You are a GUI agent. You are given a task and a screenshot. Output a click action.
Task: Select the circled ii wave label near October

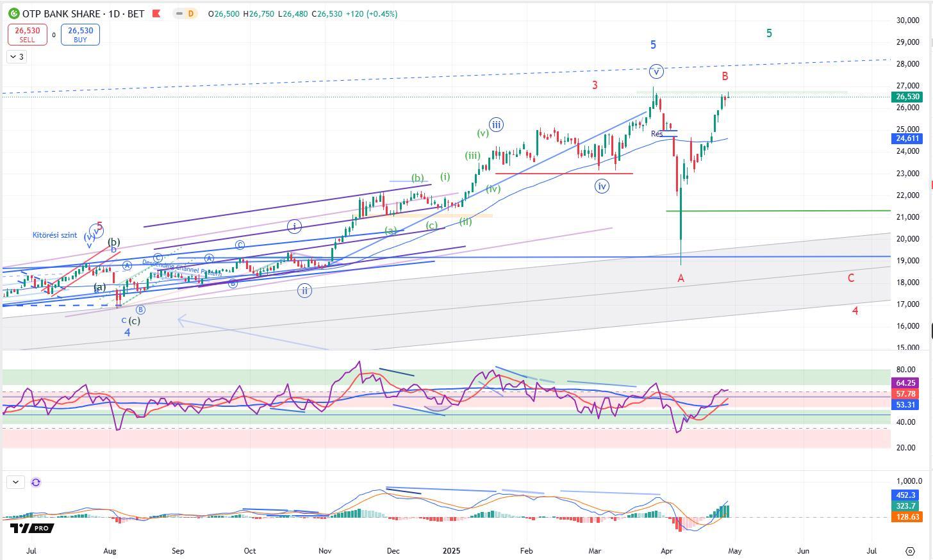point(304,290)
